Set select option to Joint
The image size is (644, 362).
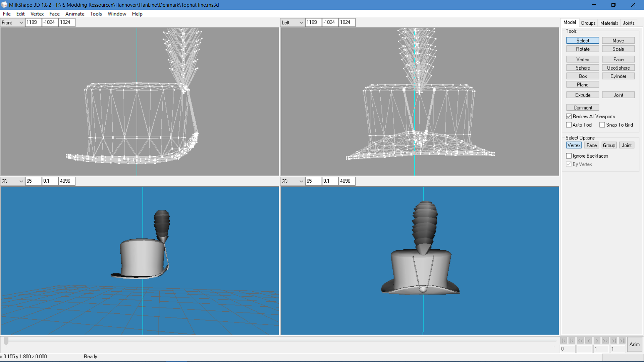pos(627,145)
